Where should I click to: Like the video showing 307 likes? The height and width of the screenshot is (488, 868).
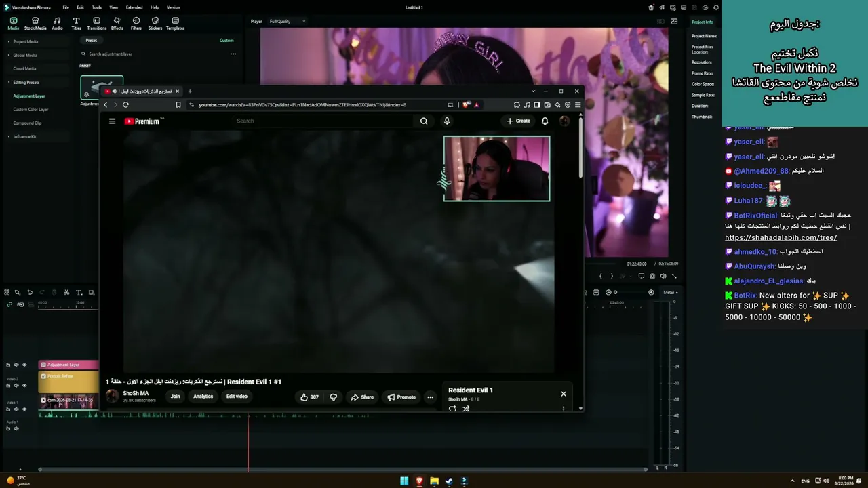pyautogui.click(x=309, y=397)
